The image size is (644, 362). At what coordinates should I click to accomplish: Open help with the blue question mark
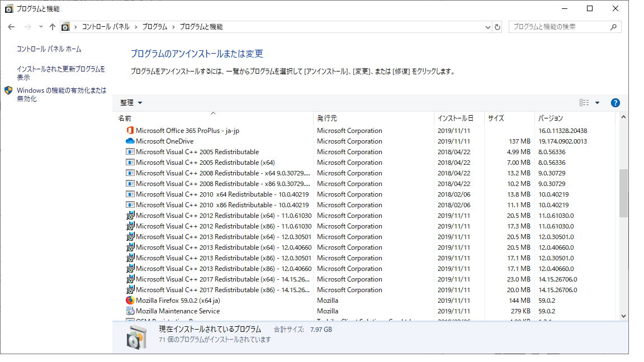click(615, 103)
